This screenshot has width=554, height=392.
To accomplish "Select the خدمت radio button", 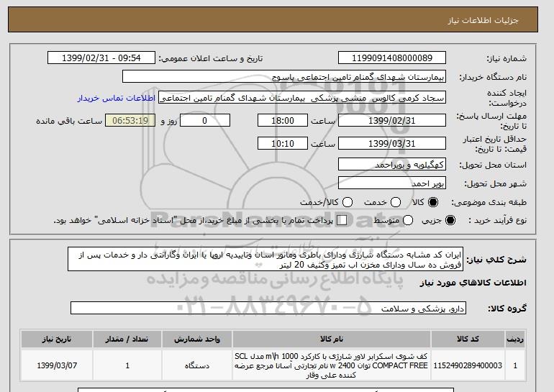I will coord(396,202).
